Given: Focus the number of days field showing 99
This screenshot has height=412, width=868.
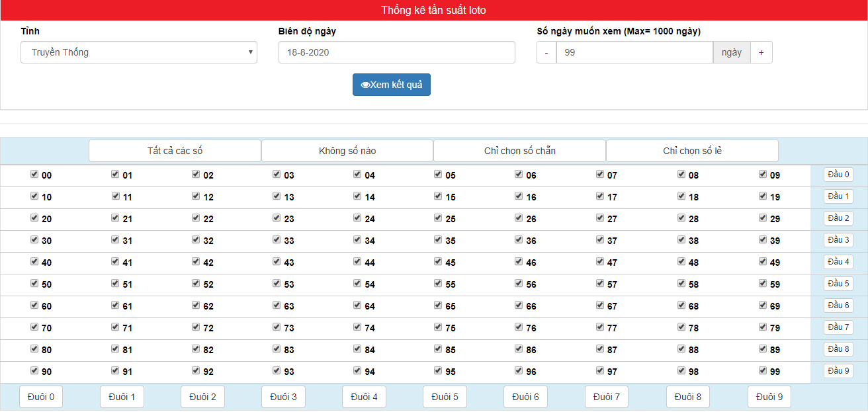Looking at the screenshot, I should click(x=634, y=52).
